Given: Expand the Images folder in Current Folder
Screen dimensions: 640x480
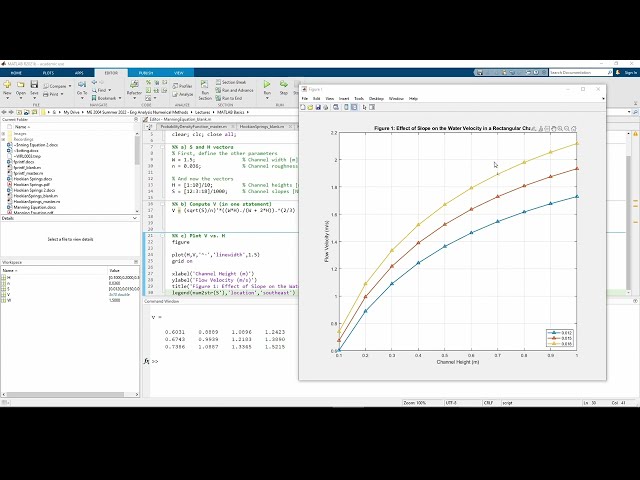Looking at the screenshot, I should (3, 133).
